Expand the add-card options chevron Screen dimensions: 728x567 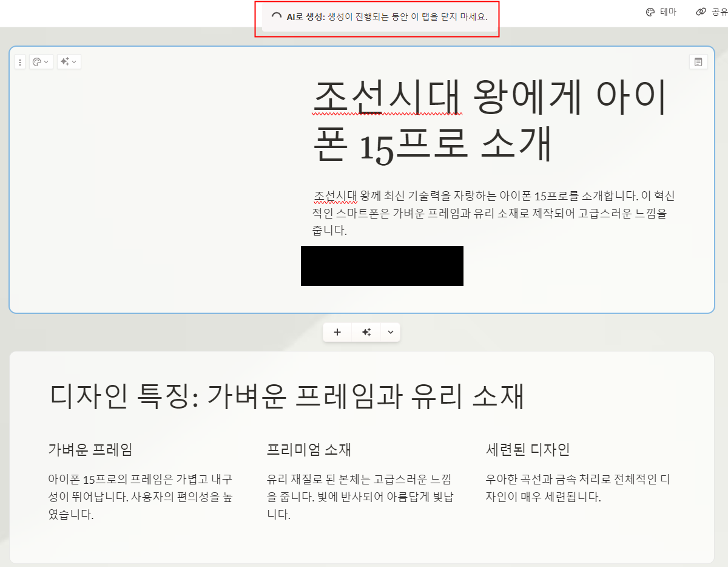click(x=390, y=332)
